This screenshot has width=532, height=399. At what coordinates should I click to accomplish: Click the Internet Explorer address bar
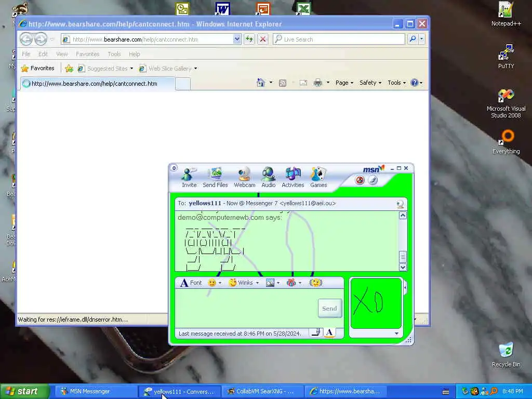point(151,39)
